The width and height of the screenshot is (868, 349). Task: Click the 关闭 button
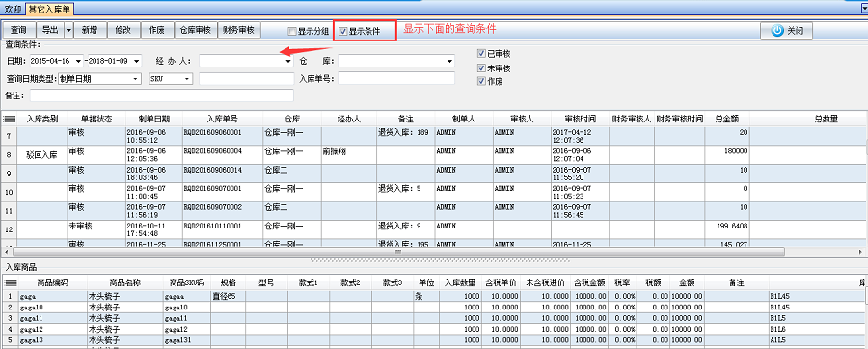pos(786,31)
